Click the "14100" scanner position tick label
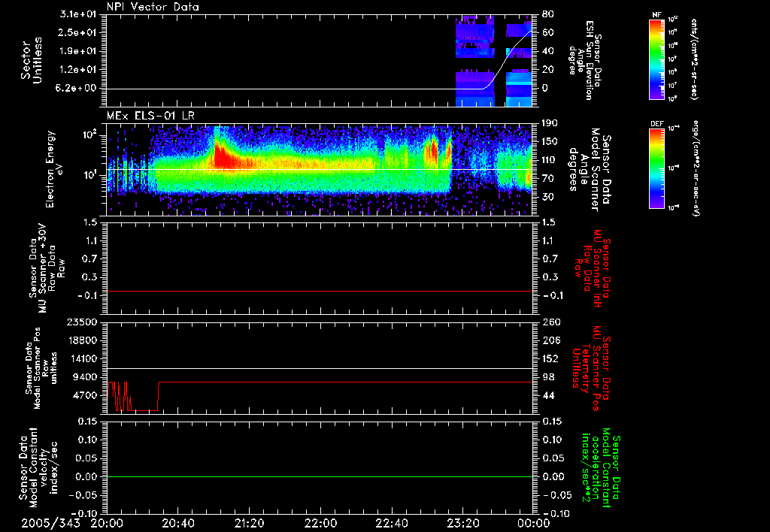 pos(82,358)
